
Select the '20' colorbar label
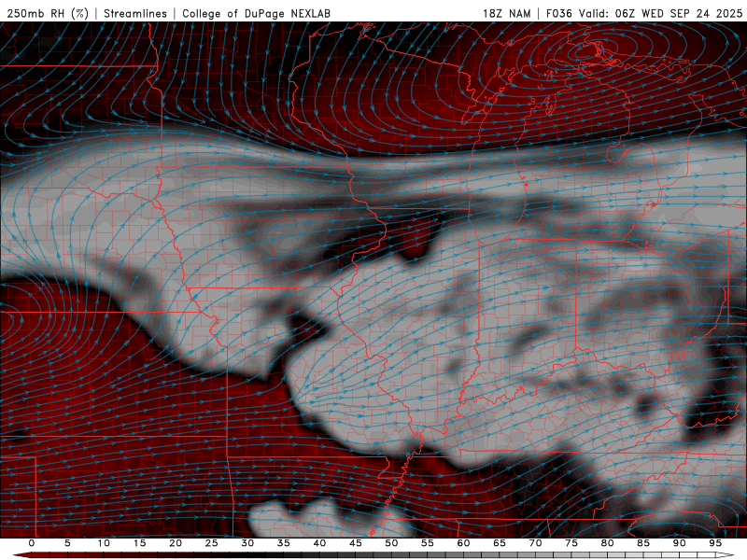tap(176, 543)
